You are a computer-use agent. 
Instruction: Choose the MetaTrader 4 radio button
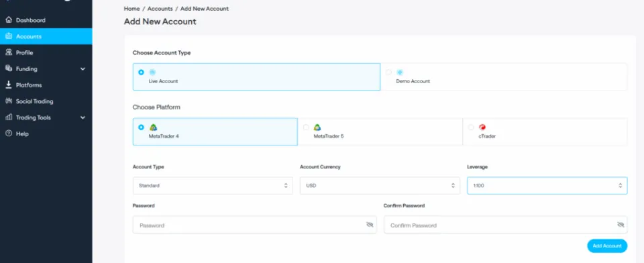coord(142,127)
